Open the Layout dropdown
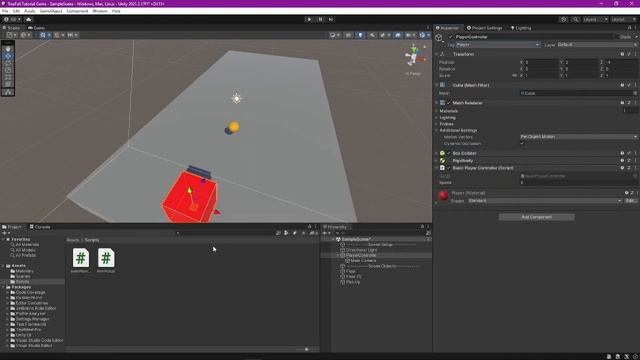This screenshot has width=640, height=360. 623,19
